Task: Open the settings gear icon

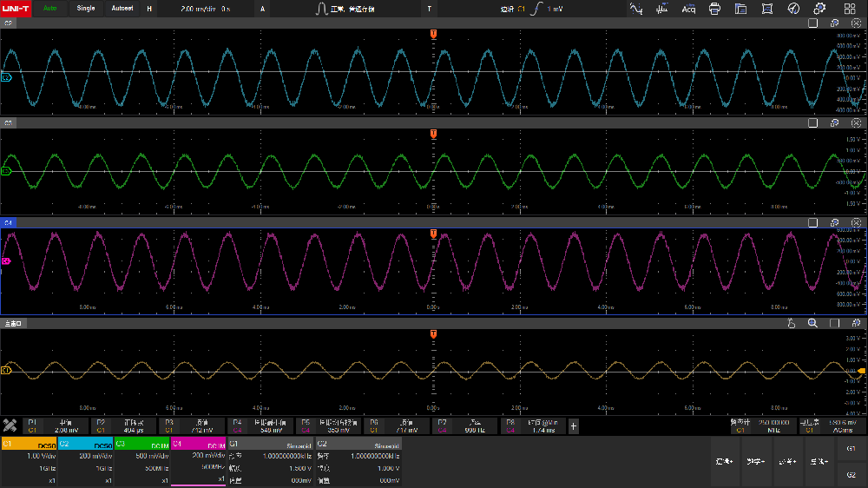Action: (819, 9)
